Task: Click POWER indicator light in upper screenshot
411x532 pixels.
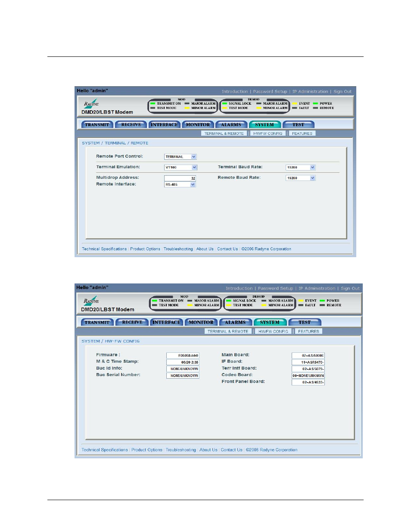Action: click(x=315, y=103)
